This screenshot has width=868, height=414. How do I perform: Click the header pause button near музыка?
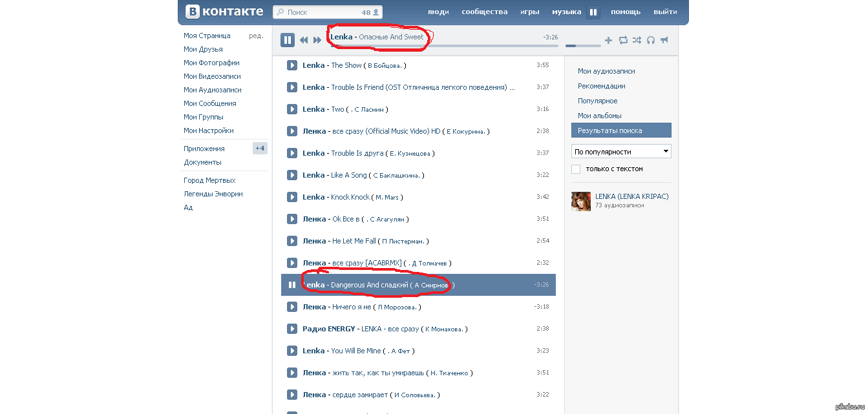tap(593, 12)
